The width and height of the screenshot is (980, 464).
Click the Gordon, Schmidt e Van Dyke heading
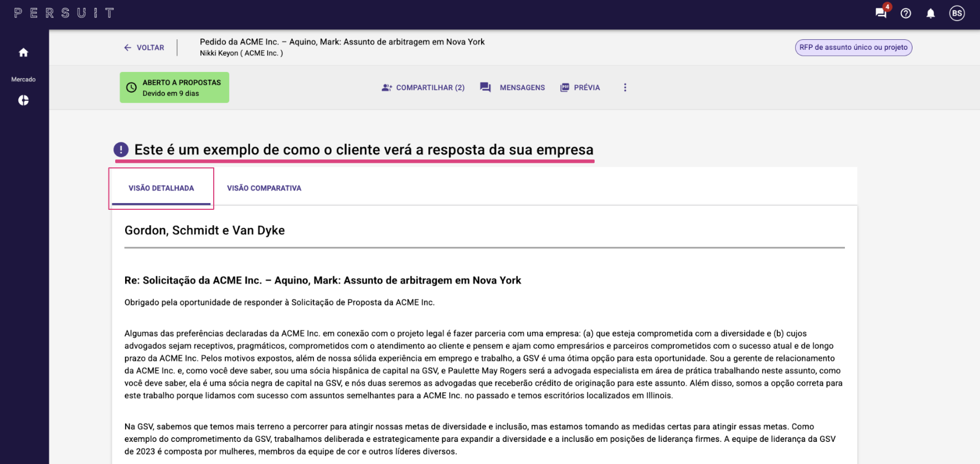tap(204, 230)
